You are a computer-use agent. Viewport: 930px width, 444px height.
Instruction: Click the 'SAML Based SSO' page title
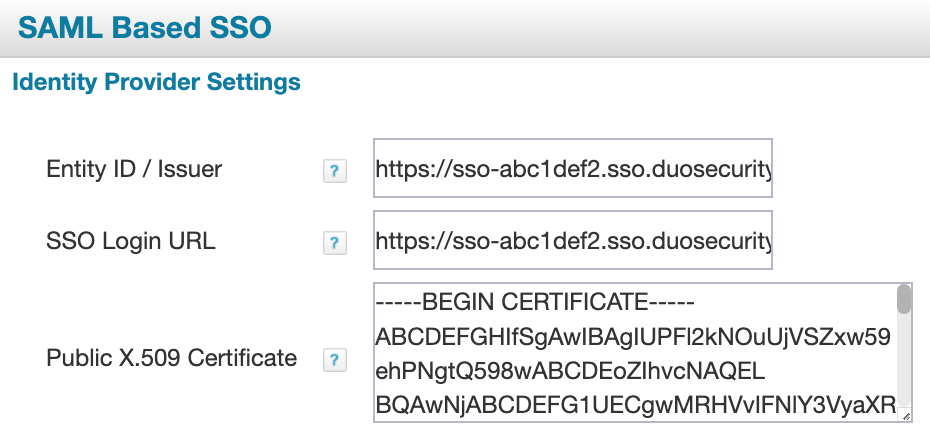coord(145,27)
